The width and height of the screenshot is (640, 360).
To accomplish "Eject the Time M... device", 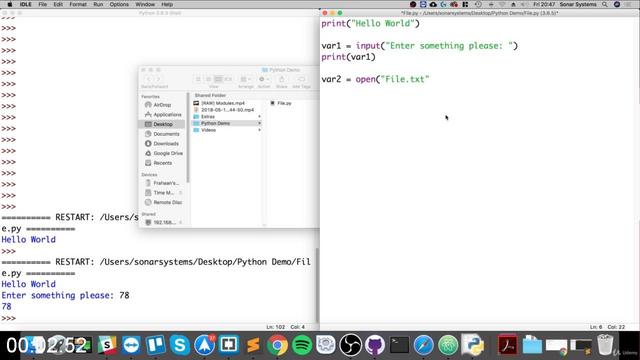I will [x=180, y=193].
